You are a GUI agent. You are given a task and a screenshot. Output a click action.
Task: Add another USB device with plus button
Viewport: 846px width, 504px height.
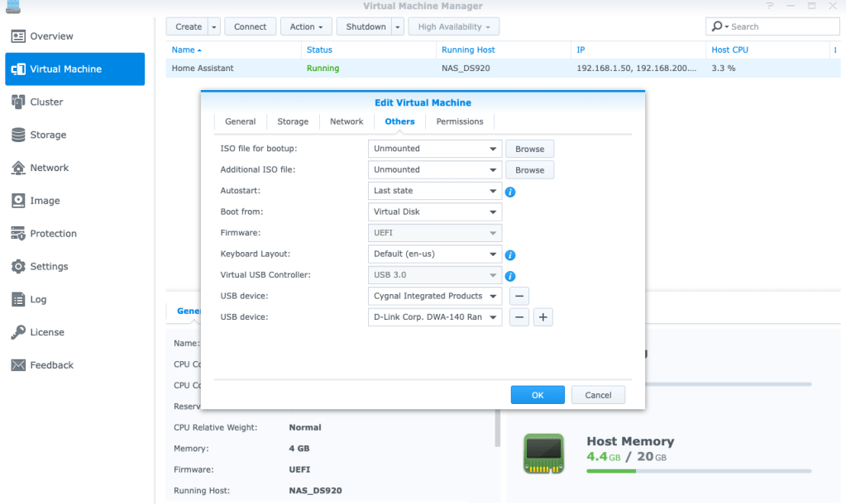(542, 317)
